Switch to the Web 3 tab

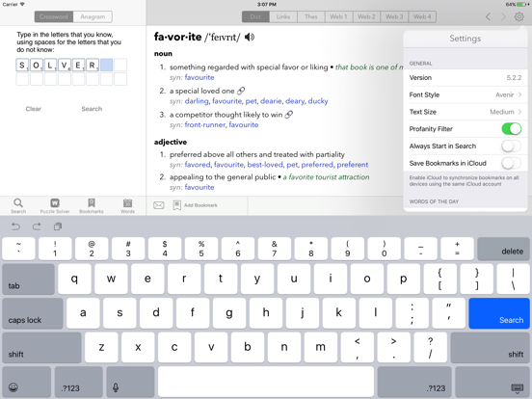point(394,16)
